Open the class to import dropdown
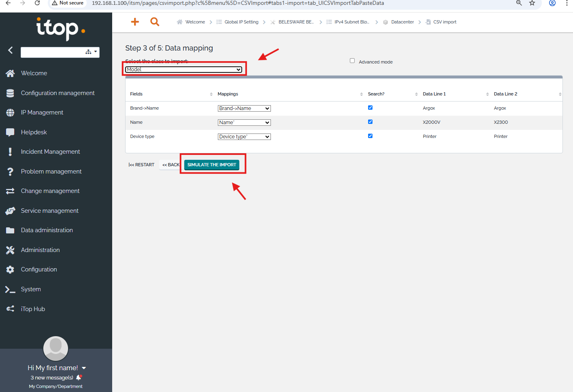 click(183, 70)
